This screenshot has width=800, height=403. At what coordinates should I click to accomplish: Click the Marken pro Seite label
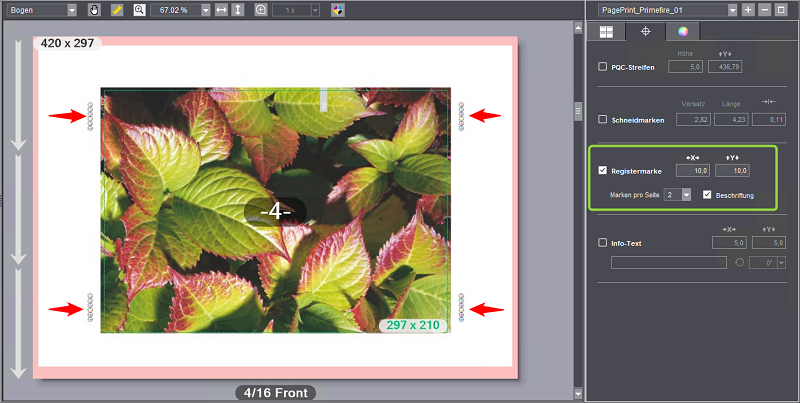(635, 195)
